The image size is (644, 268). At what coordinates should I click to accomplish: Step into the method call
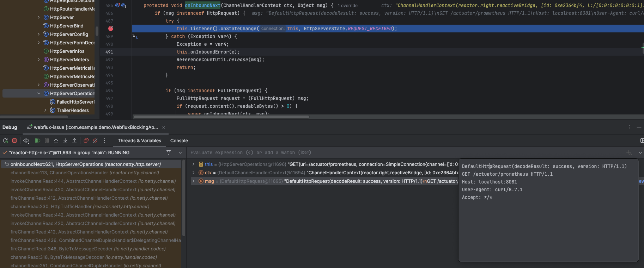click(x=65, y=141)
